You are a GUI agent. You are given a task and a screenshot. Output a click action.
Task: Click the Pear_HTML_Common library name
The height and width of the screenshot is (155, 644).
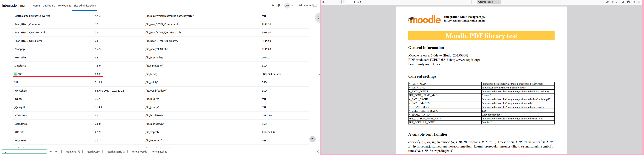pos(27,24)
